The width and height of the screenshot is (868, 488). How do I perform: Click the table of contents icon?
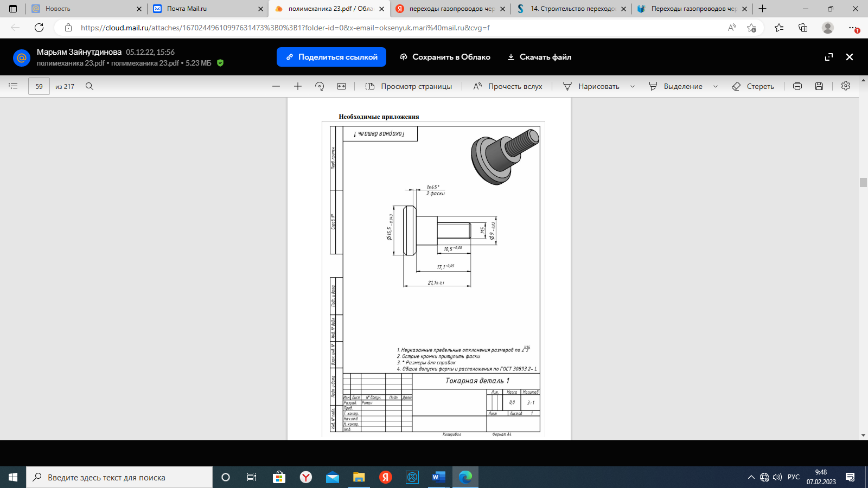tap(14, 86)
